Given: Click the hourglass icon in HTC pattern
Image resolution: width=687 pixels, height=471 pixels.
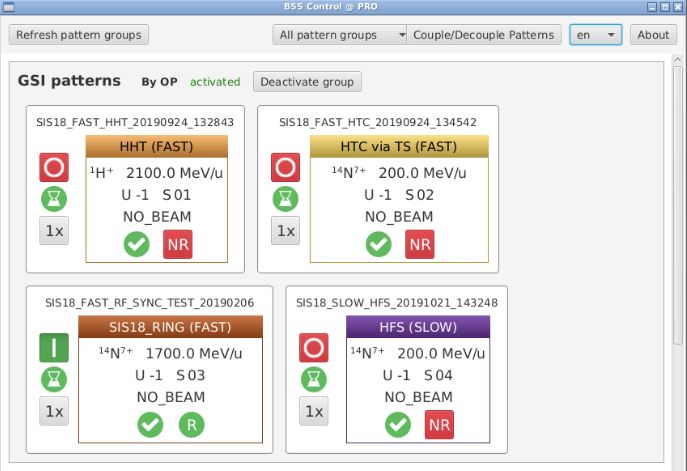Looking at the screenshot, I should coord(286,199).
